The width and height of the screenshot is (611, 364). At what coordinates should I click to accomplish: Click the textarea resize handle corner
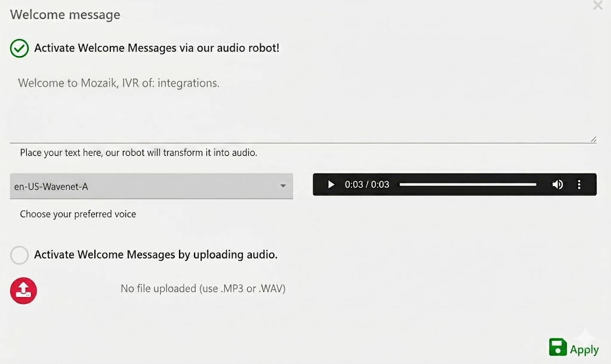click(x=593, y=140)
